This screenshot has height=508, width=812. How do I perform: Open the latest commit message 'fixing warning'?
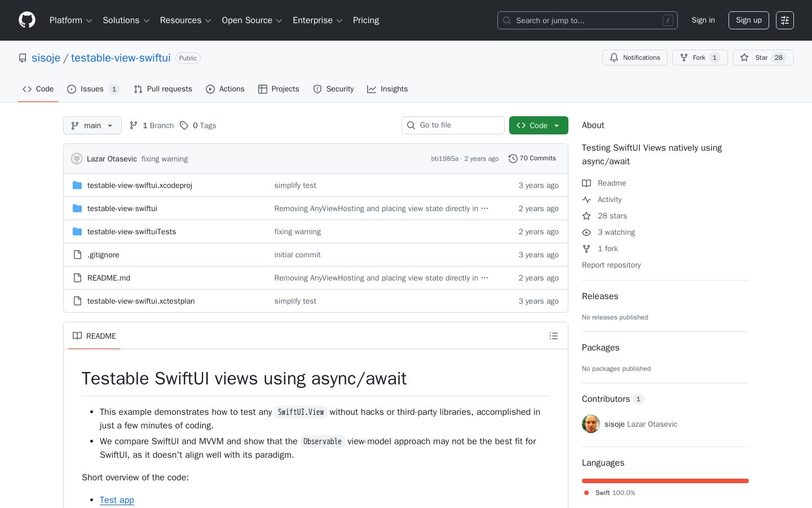tap(165, 159)
